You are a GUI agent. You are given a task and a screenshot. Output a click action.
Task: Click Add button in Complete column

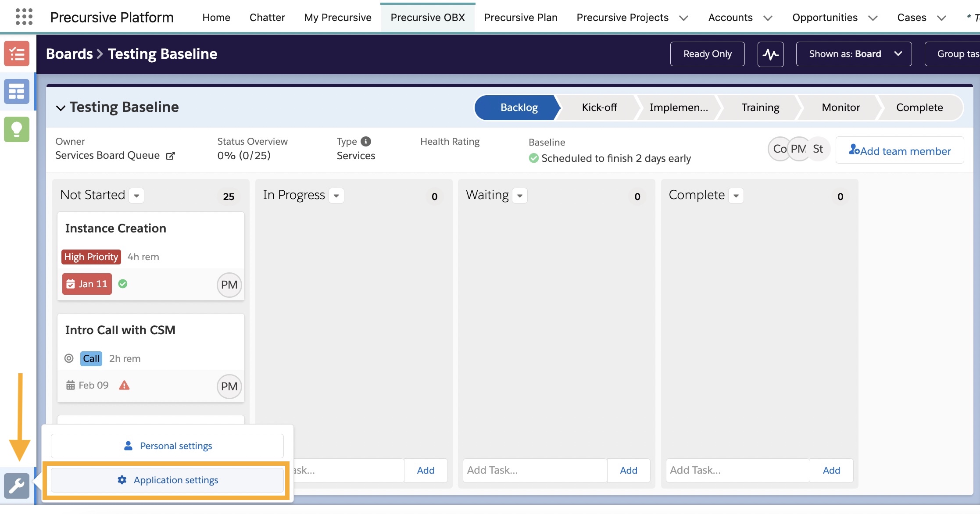coord(831,471)
